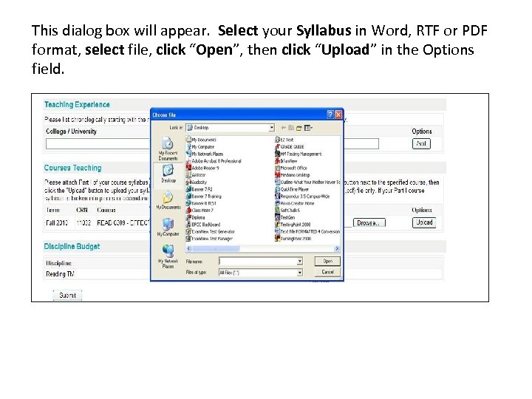Select the TurningPoint 2008 shortcut at list bottom
532x399 pixels.
coord(293,239)
